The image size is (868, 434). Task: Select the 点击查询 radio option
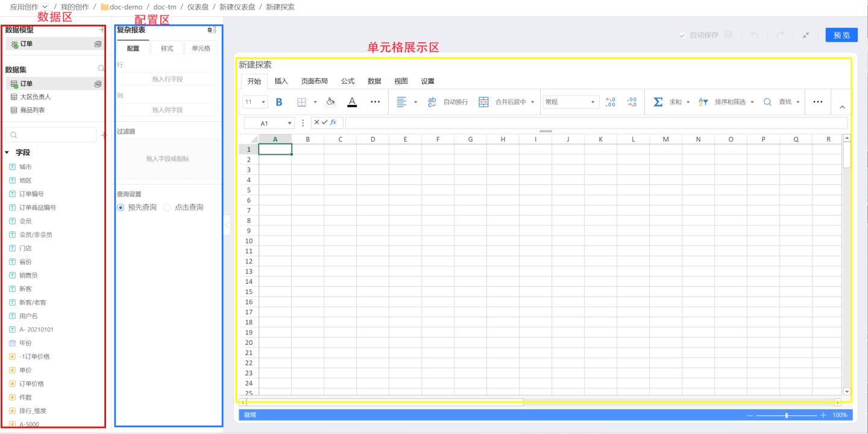coord(168,207)
